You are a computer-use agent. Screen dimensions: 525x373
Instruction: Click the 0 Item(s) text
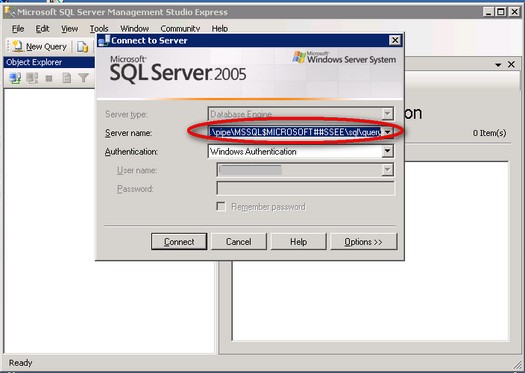[490, 133]
